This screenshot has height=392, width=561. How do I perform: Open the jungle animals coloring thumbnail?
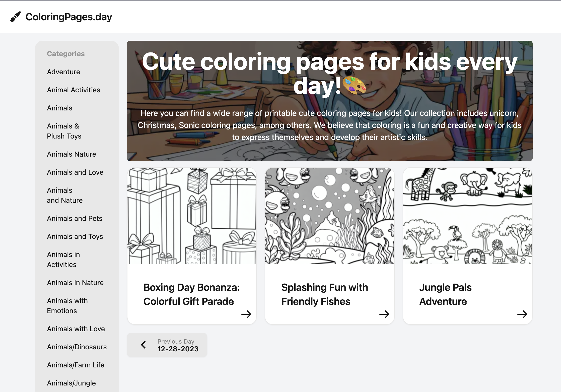[467, 216]
